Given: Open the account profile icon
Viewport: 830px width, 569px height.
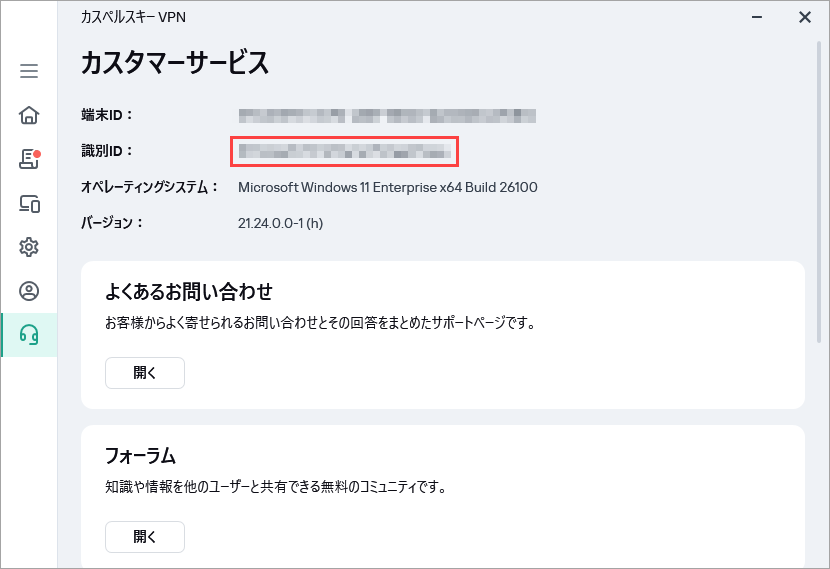Looking at the screenshot, I should 29,291.
